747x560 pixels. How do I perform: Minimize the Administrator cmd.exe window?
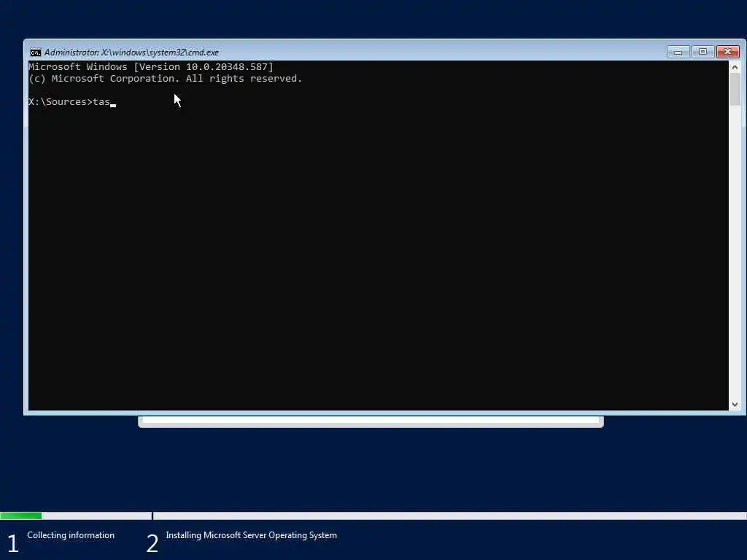[678, 52]
